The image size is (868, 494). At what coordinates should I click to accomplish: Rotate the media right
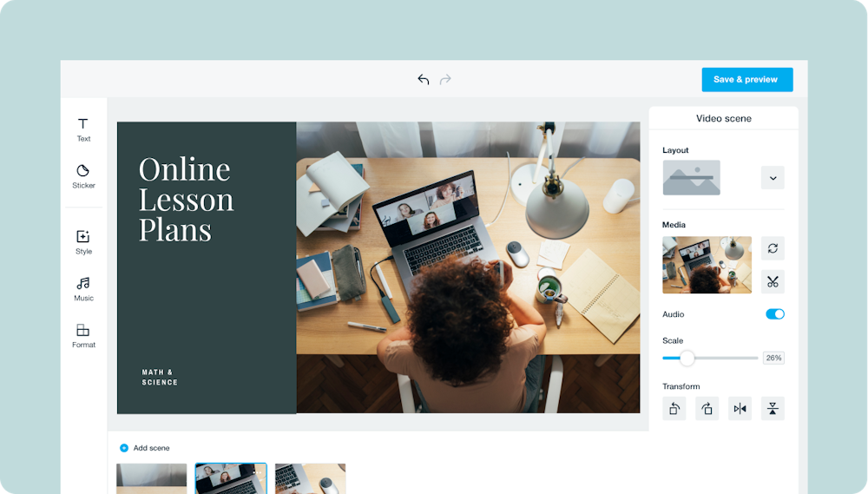[707, 409]
